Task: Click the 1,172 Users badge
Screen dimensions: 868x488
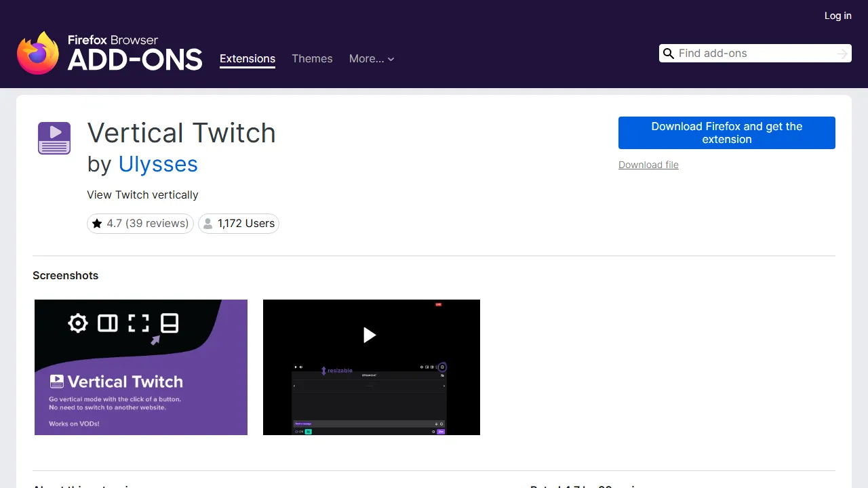Action: point(238,223)
